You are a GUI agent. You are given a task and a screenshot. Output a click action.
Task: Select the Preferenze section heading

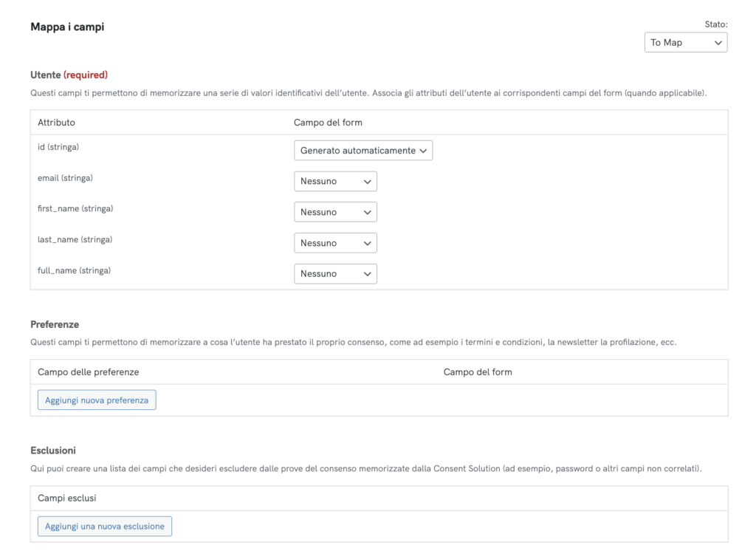tap(55, 324)
